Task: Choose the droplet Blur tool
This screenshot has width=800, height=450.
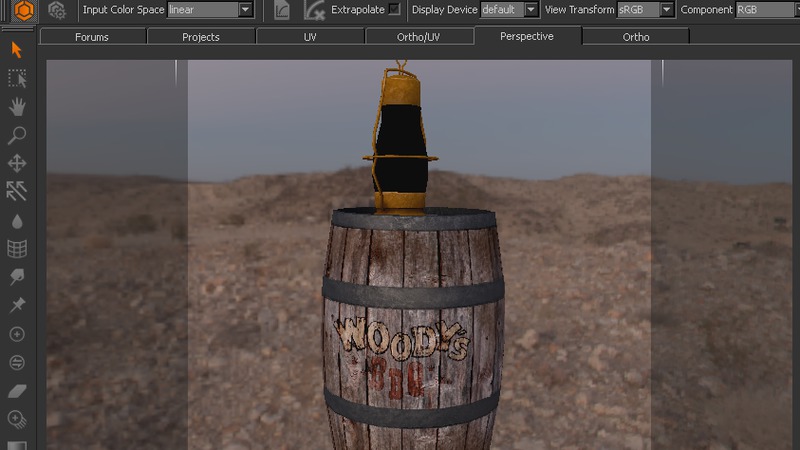Action: (x=17, y=221)
